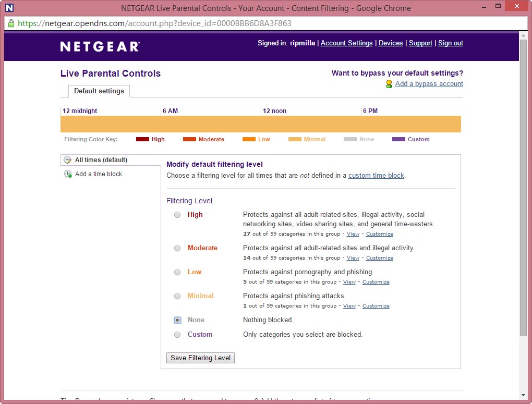Select the Moderate filtering radio button
This screenshot has width=532, height=404.
point(177,248)
